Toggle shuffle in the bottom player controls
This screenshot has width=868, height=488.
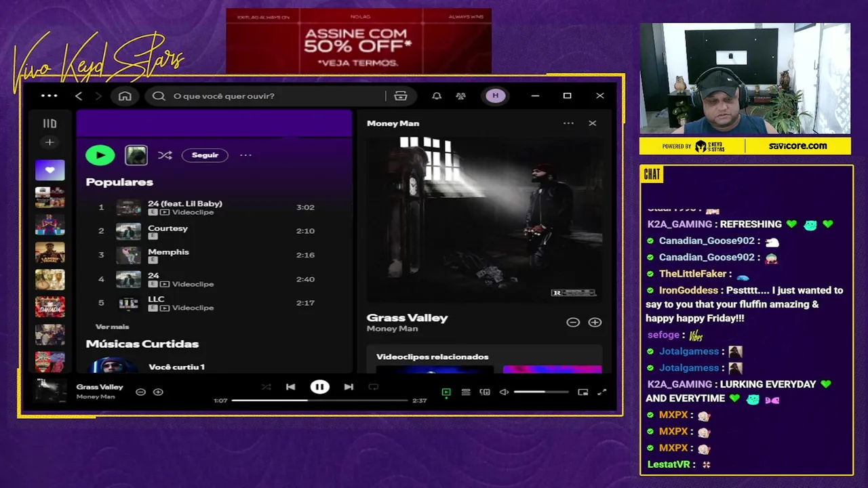pyautogui.click(x=266, y=387)
